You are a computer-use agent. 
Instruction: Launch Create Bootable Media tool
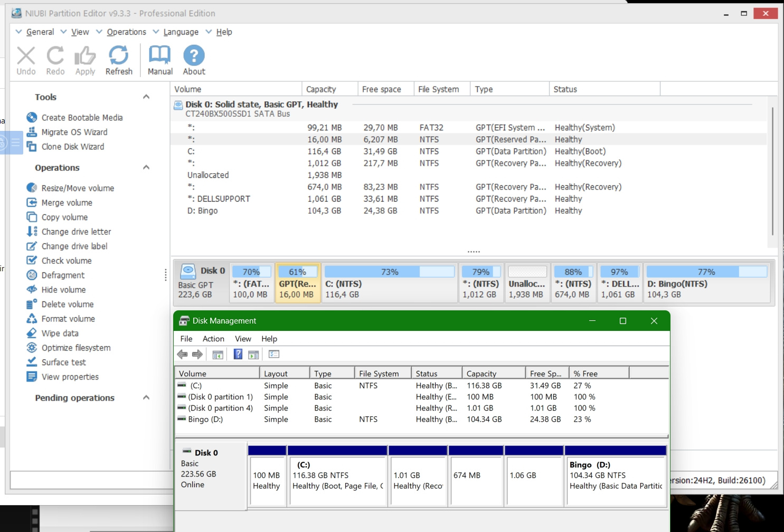[82, 118]
